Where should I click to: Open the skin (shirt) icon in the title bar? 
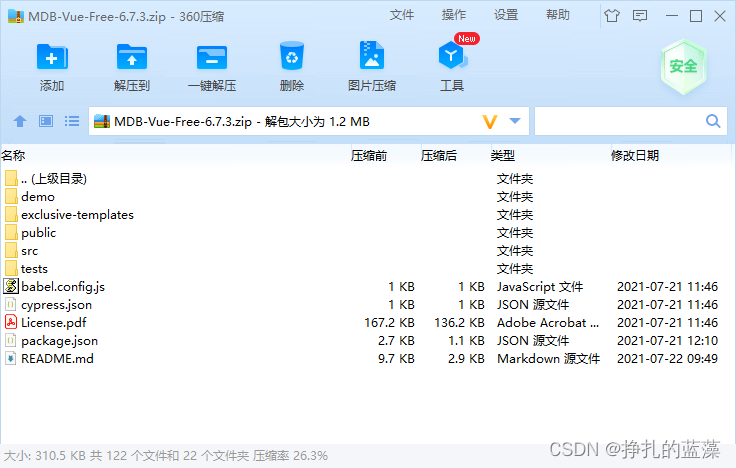click(612, 16)
